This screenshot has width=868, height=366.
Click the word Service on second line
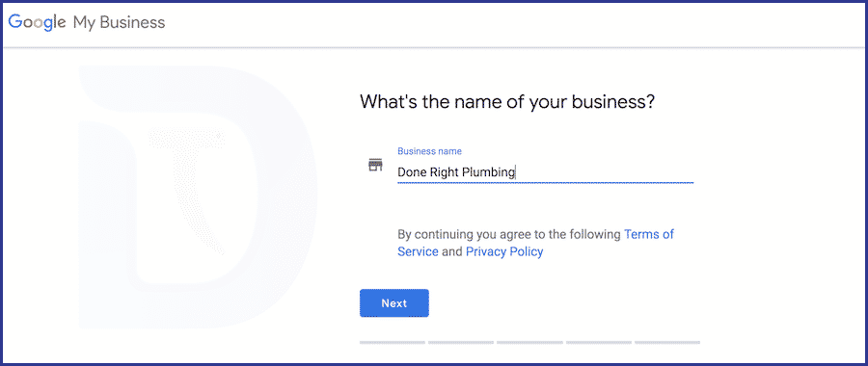pyautogui.click(x=418, y=252)
